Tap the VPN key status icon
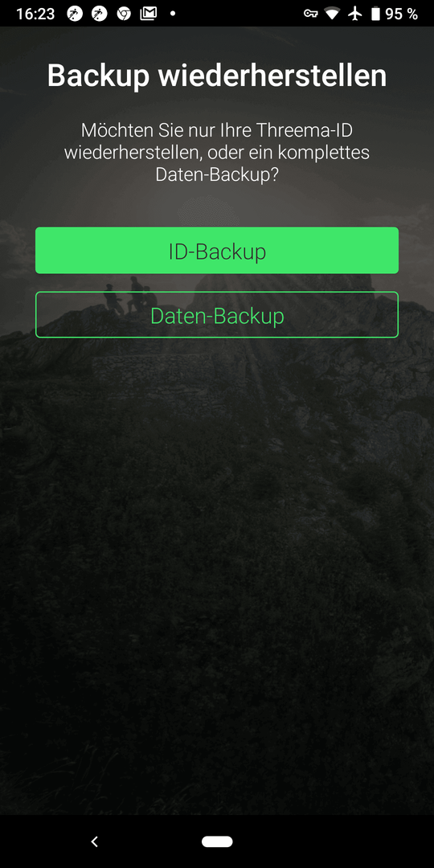The image size is (434, 868). point(310,14)
